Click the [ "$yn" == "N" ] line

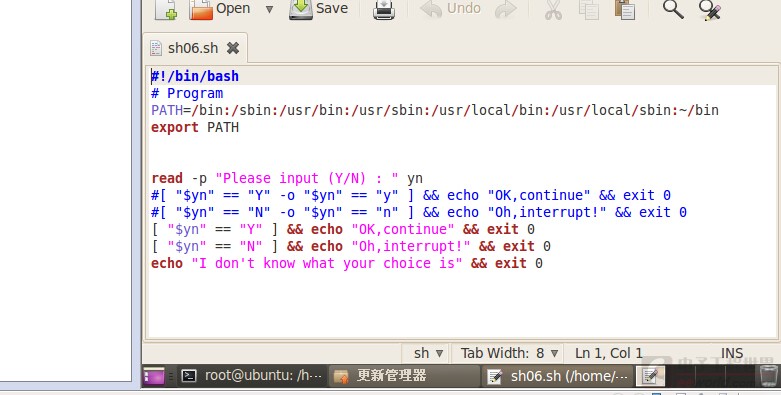(x=351, y=246)
